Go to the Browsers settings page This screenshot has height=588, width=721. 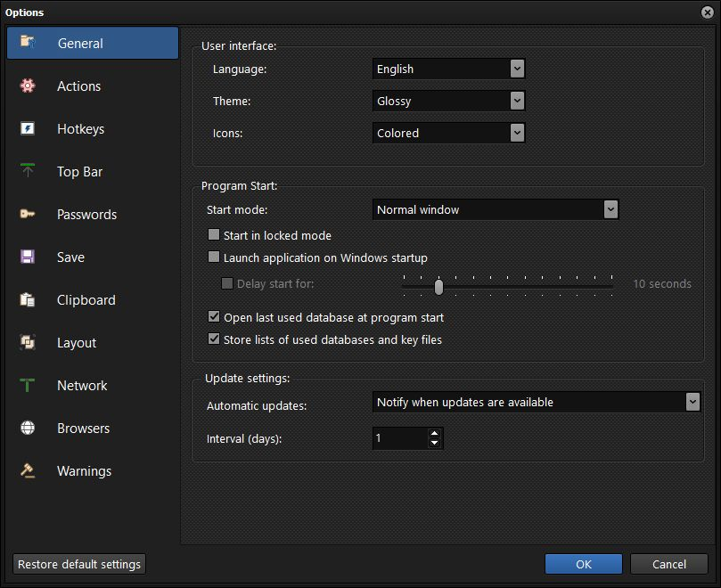point(93,428)
